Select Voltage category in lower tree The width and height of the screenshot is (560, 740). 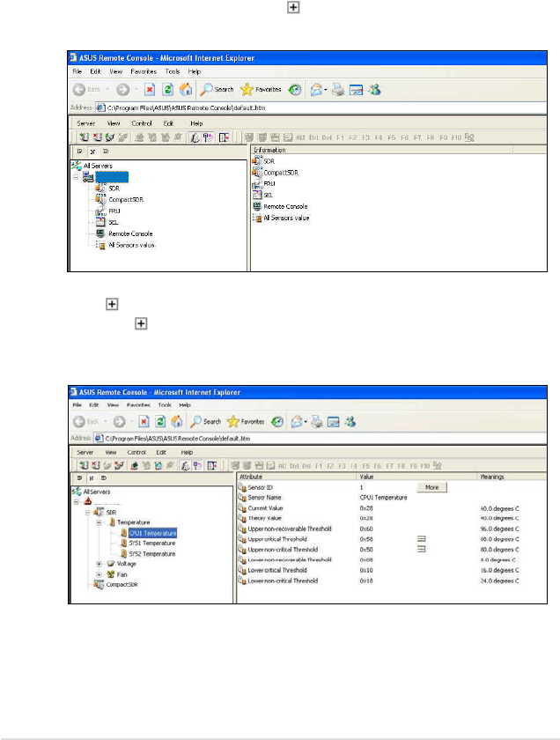(126, 564)
